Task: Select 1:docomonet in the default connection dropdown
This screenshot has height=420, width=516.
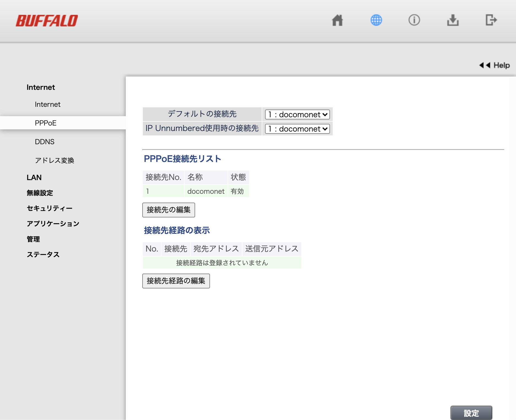Action: [297, 114]
